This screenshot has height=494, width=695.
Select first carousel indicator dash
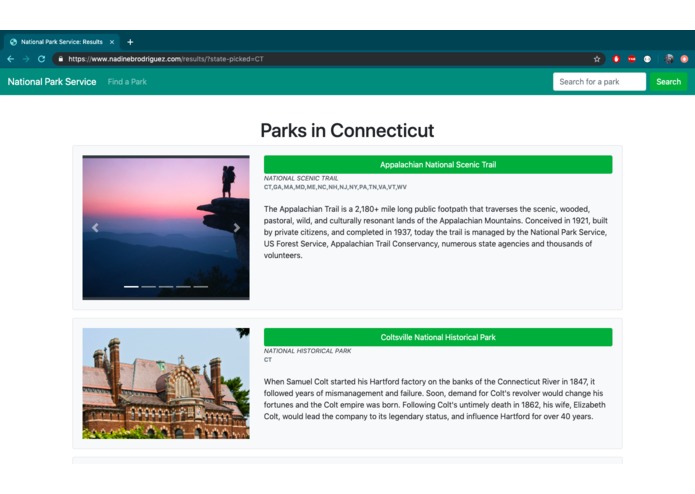[131, 287]
